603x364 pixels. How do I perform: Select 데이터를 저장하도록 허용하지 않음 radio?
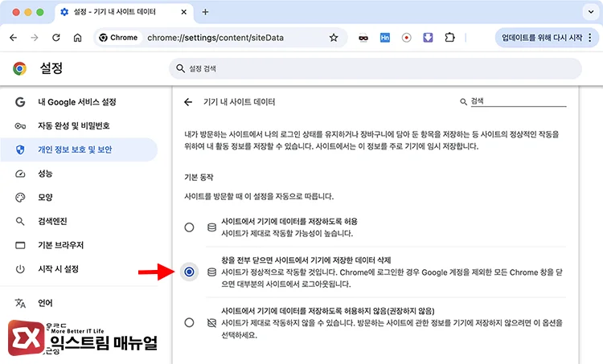tap(189, 322)
